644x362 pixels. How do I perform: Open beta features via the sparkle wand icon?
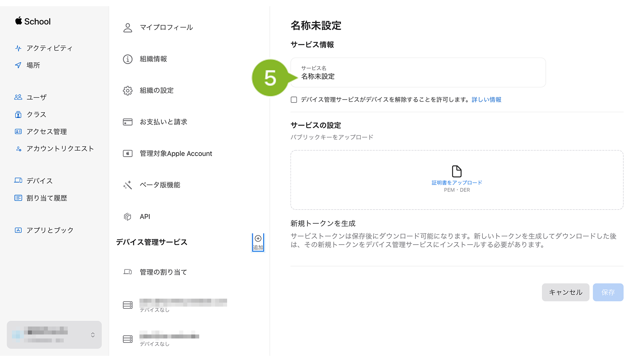click(x=127, y=185)
